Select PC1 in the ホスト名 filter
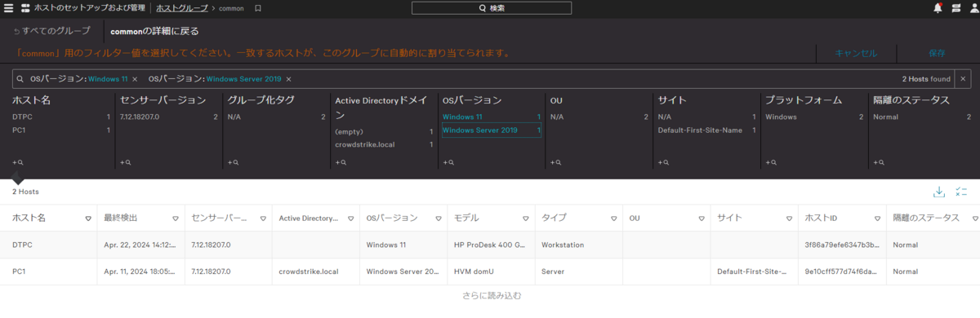 pyautogui.click(x=60, y=130)
